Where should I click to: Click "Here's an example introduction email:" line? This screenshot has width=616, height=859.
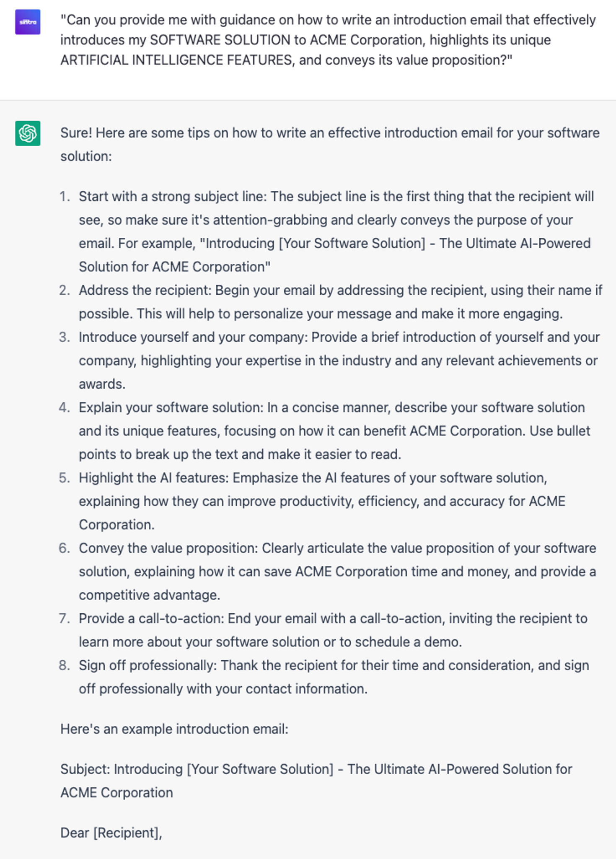click(174, 729)
